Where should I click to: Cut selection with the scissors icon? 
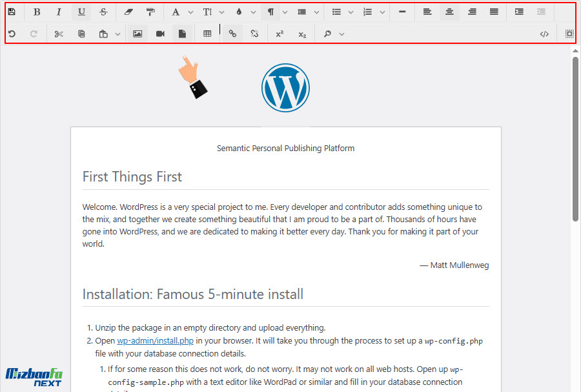tap(59, 34)
